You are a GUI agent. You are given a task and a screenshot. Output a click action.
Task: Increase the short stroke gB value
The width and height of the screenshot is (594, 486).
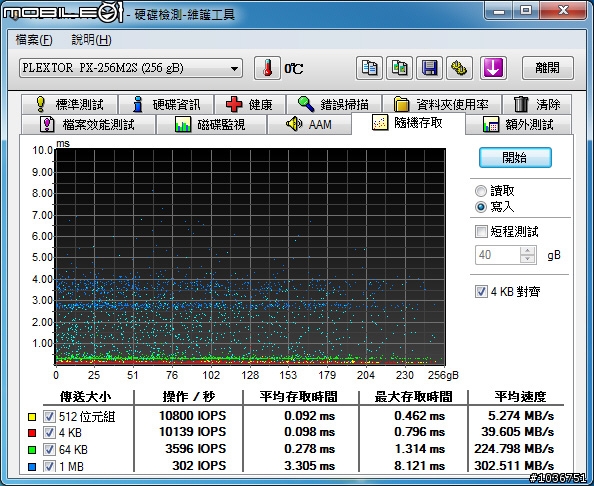coord(527,250)
